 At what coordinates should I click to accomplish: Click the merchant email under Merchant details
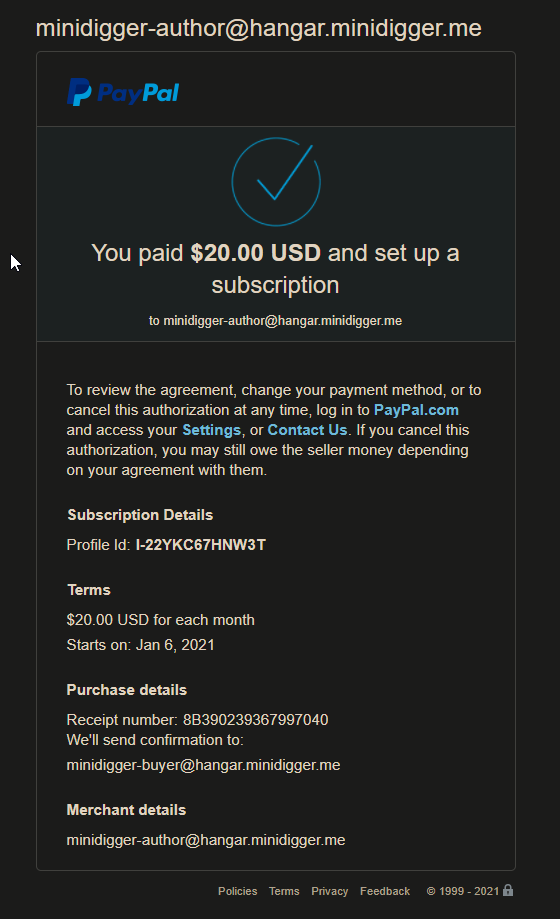tap(206, 840)
